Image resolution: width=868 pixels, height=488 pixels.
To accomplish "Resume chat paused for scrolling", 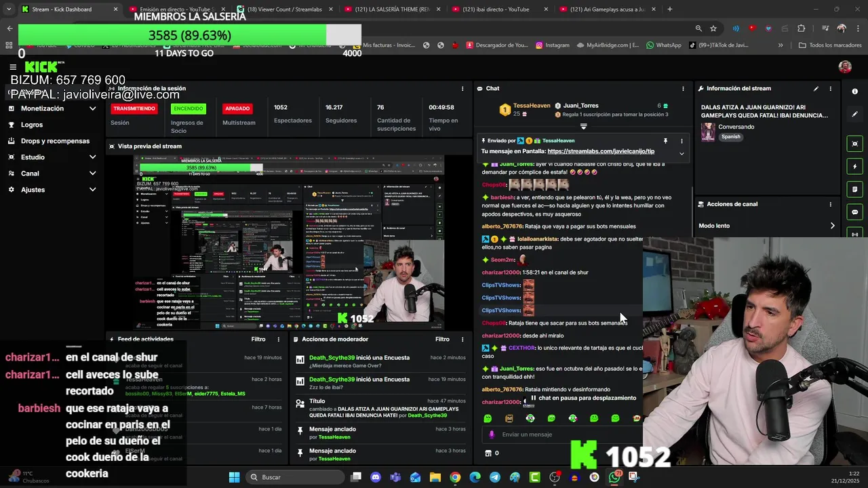I will click(x=583, y=399).
